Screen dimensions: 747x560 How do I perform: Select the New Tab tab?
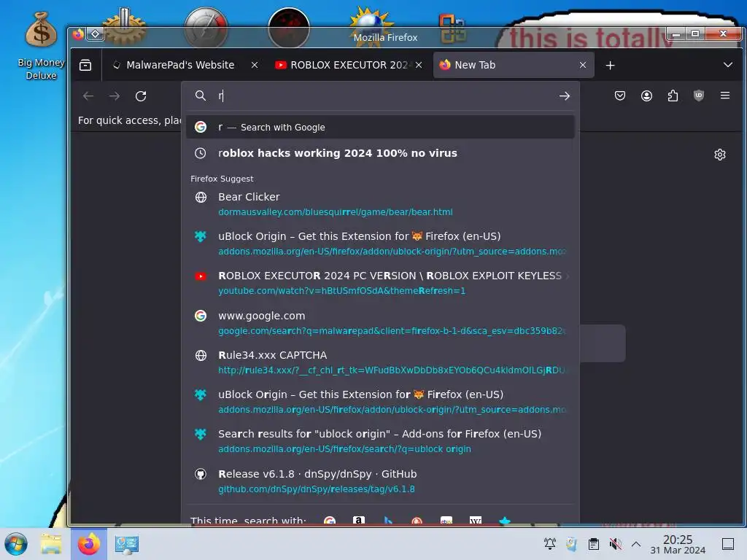(x=514, y=65)
